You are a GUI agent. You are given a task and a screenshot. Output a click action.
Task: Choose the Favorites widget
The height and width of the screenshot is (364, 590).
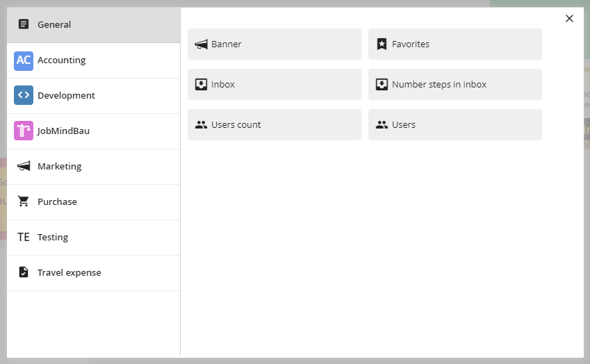coord(454,44)
